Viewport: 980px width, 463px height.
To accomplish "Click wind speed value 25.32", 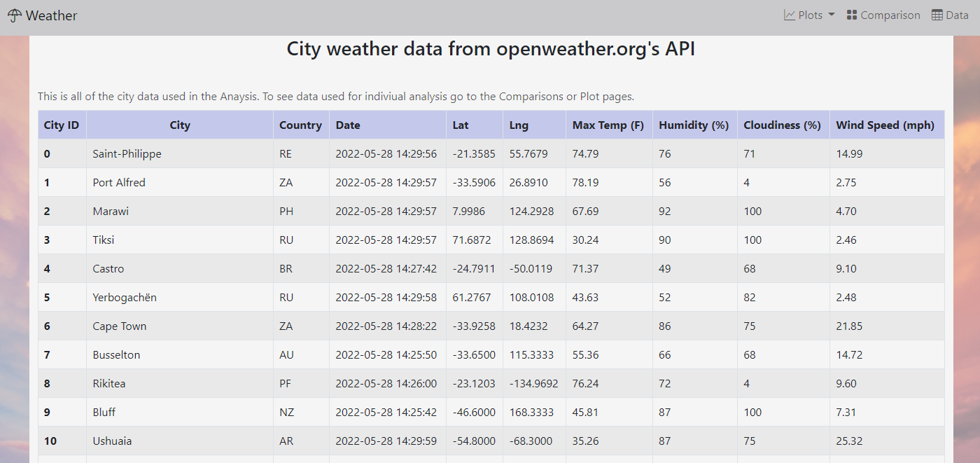I will [849, 441].
